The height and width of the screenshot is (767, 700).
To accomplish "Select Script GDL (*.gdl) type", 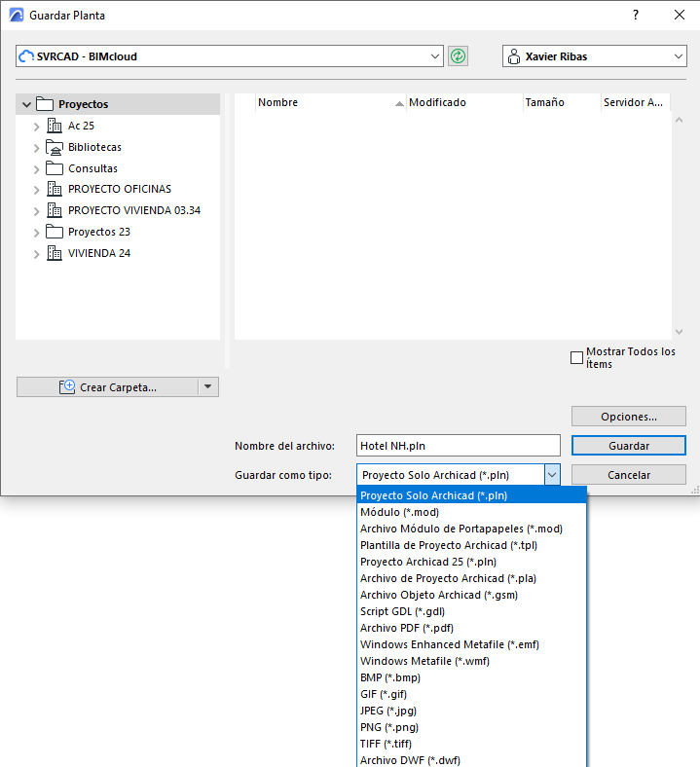I will [x=472, y=611].
